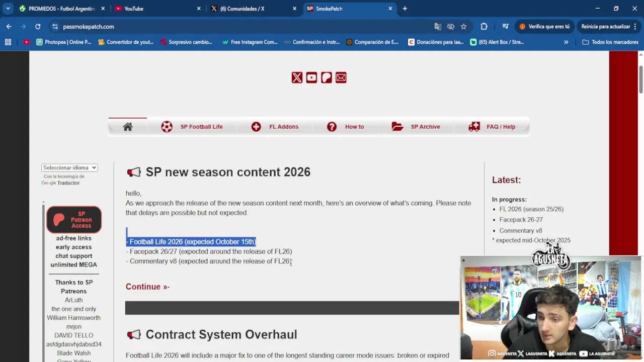Click the folder icon beside SP Archive
The width and height of the screenshot is (644, 362).
click(397, 127)
